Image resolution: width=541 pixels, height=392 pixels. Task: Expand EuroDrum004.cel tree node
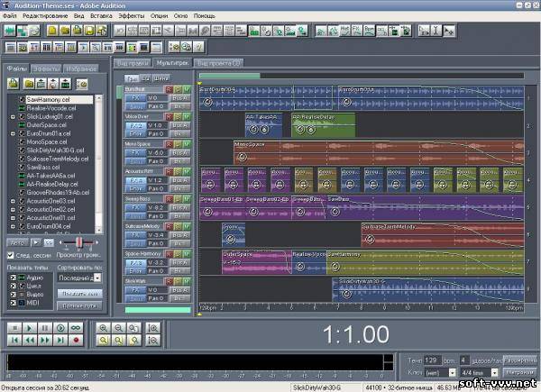pos(13,226)
